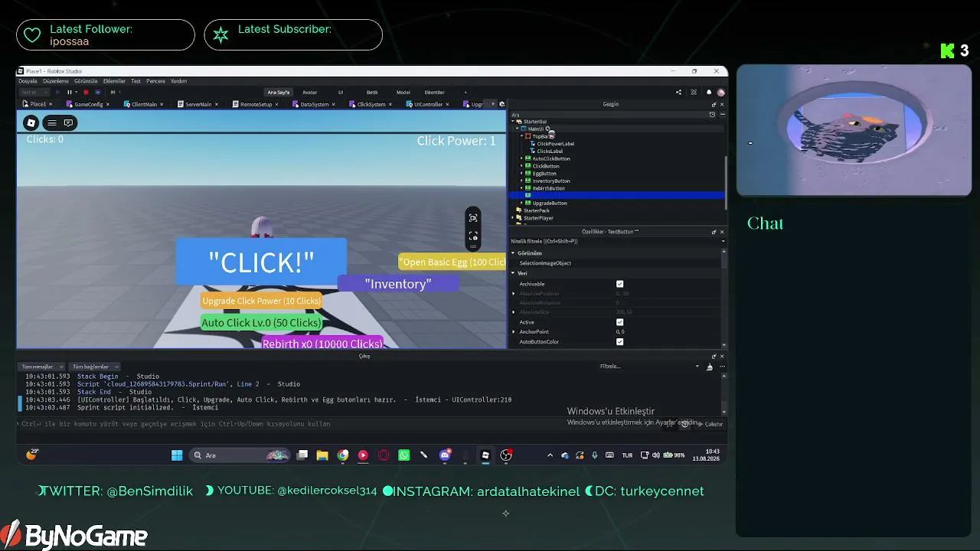The image size is (980, 551).
Task: Pause the running playtest
Action: [x=70, y=92]
